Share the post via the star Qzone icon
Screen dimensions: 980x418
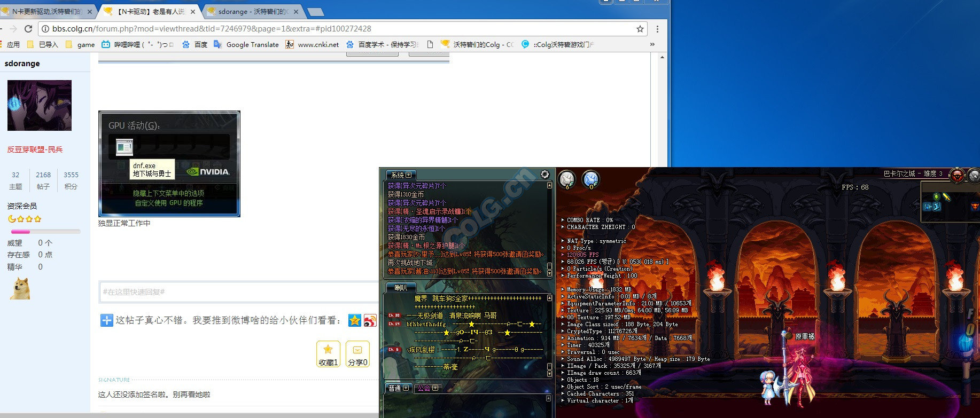click(x=355, y=320)
